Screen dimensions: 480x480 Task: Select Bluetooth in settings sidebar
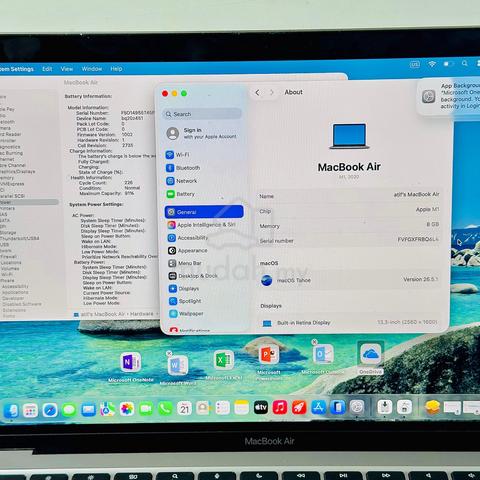pyautogui.click(x=183, y=168)
